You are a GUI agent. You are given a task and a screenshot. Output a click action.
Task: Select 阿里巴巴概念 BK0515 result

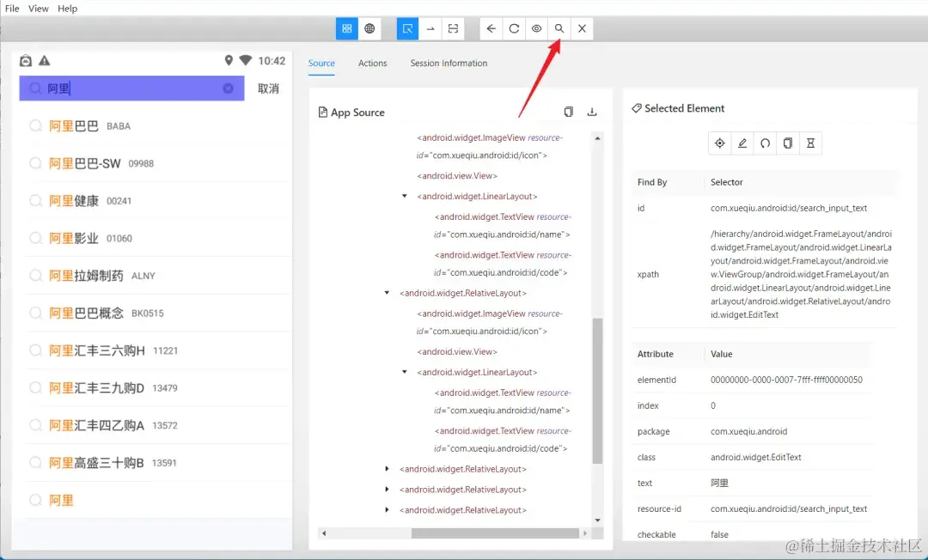158,313
